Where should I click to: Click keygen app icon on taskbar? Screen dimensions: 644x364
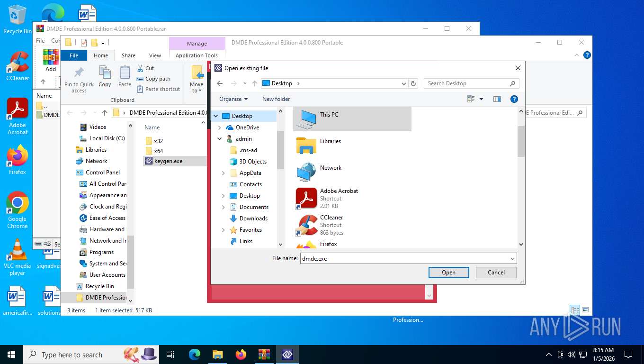[287, 354]
